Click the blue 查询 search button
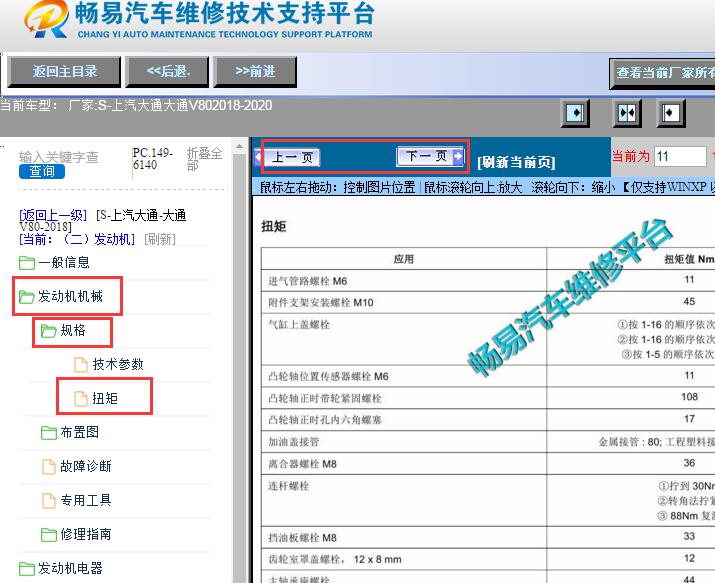This screenshot has width=715, height=583. 42,171
